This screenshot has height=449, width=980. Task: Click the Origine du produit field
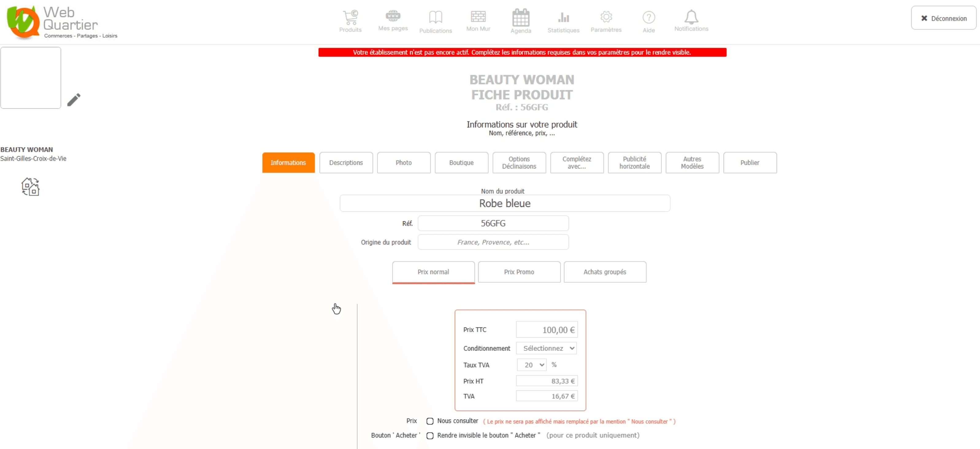click(493, 242)
